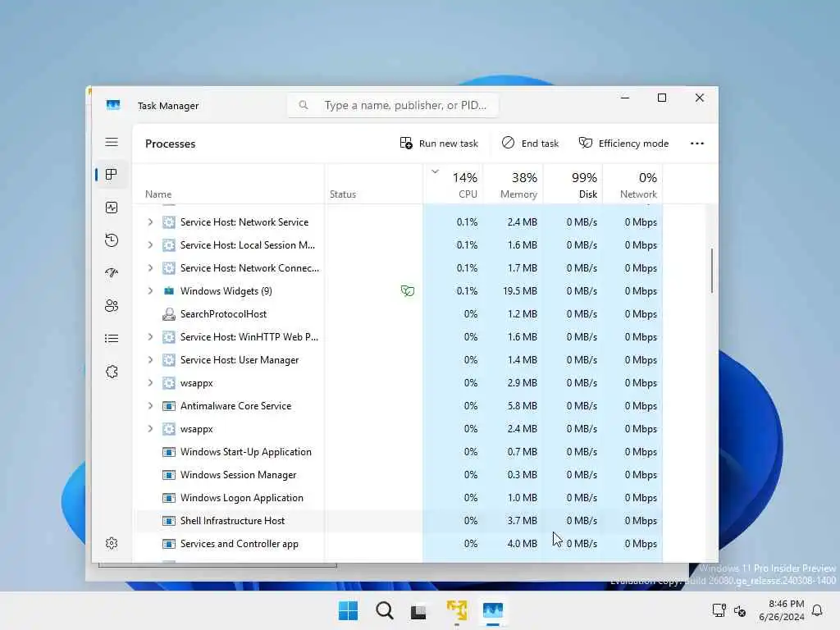840x630 pixels.
Task: Open the Performance sidebar icon
Action: (112, 208)
